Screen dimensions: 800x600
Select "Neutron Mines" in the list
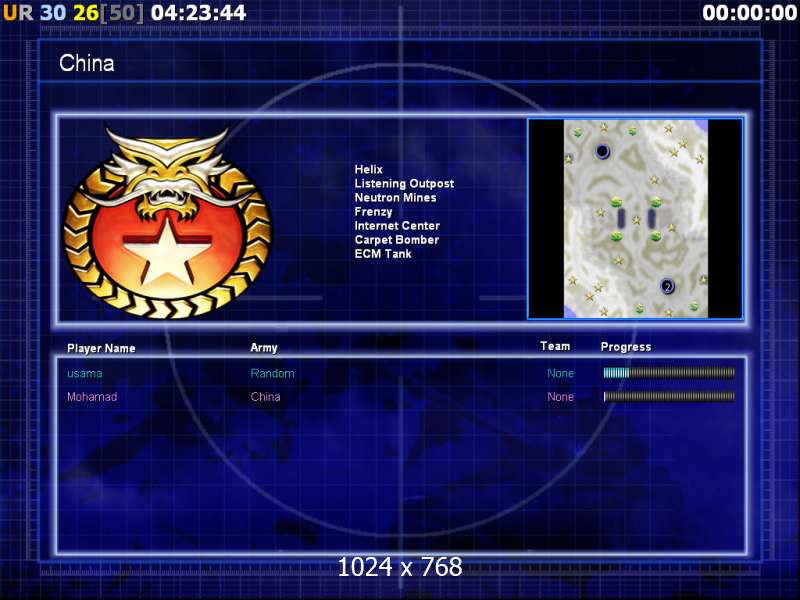tap(395, 197)
